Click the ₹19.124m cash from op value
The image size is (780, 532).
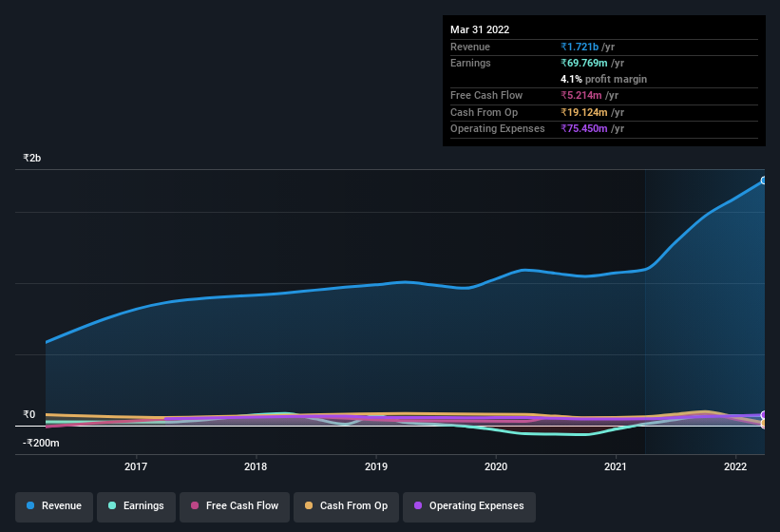click(x=584, y=112)
